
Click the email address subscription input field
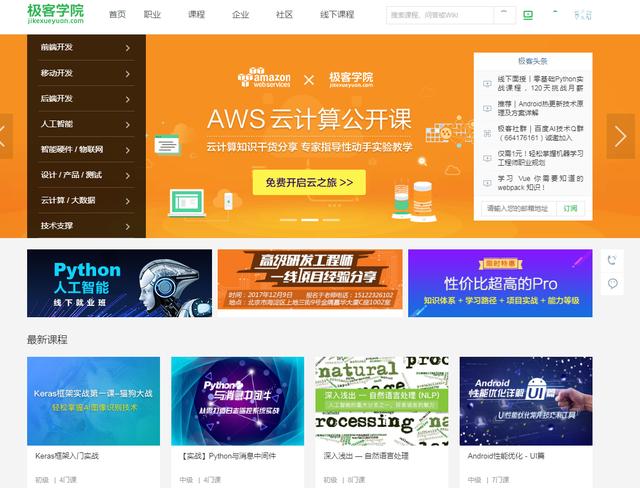519,209
